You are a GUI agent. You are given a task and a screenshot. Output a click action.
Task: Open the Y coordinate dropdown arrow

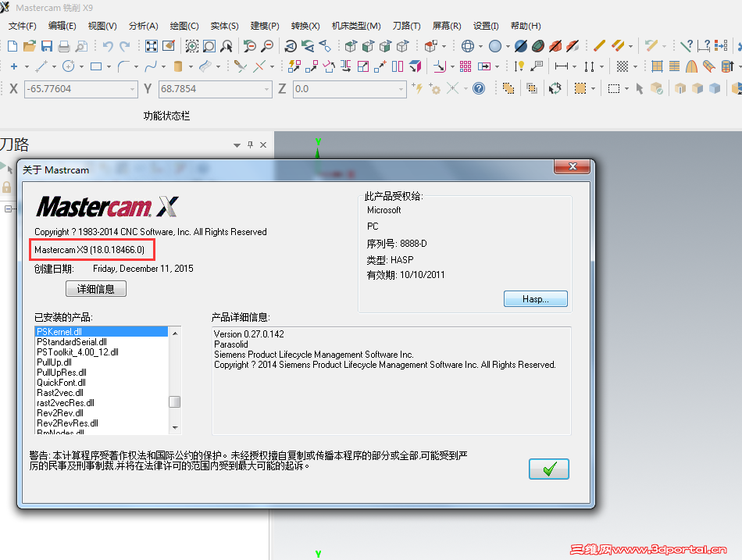pos(266,89)
